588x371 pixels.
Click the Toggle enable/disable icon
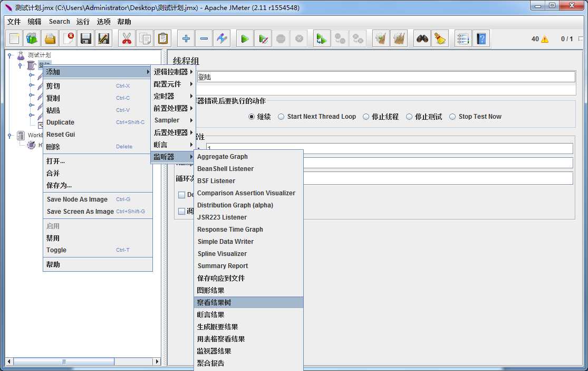(221, 39)
